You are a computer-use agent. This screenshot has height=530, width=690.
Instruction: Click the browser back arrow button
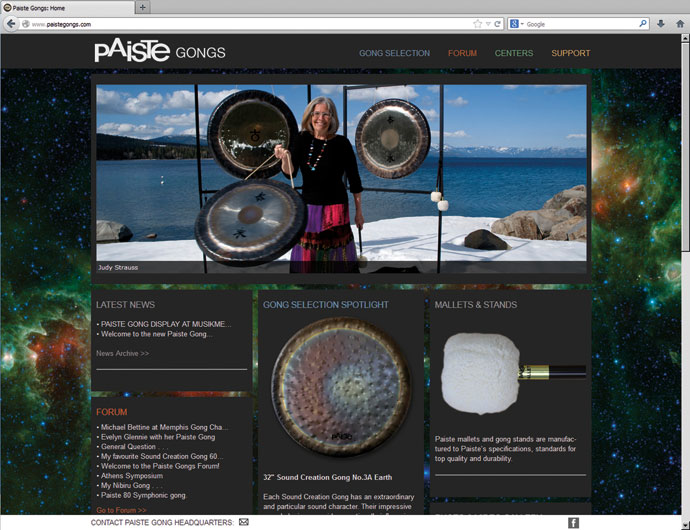tap(11, 23)
